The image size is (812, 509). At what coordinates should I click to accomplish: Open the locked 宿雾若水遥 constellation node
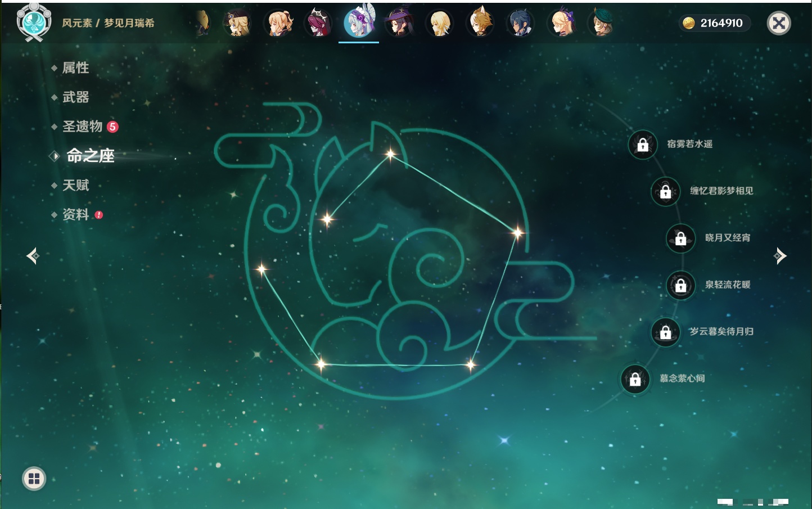pos(643,145)
